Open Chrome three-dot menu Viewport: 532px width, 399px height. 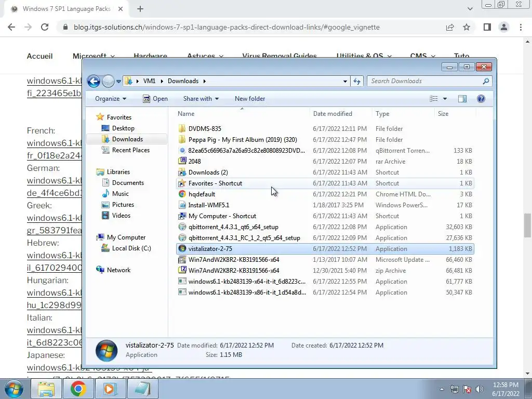click(x=521, y=27)
